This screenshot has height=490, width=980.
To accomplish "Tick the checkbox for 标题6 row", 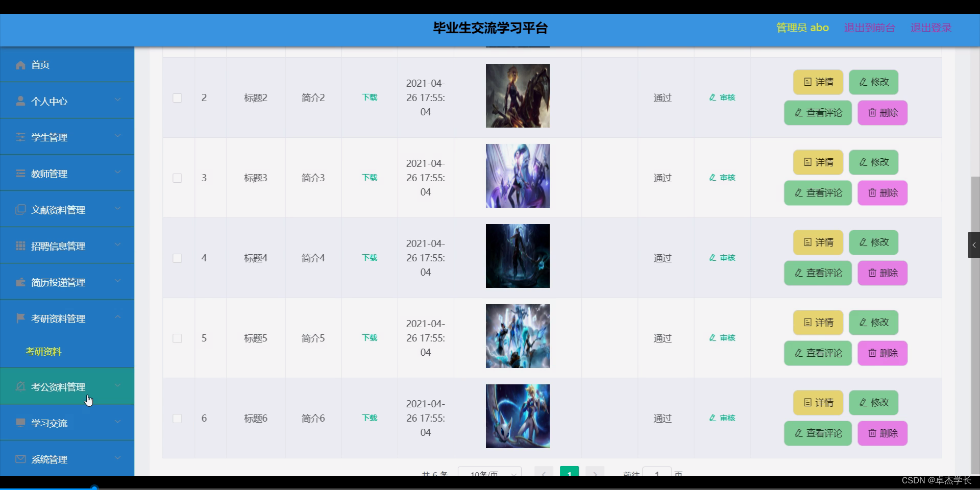I will pos(177,418).
